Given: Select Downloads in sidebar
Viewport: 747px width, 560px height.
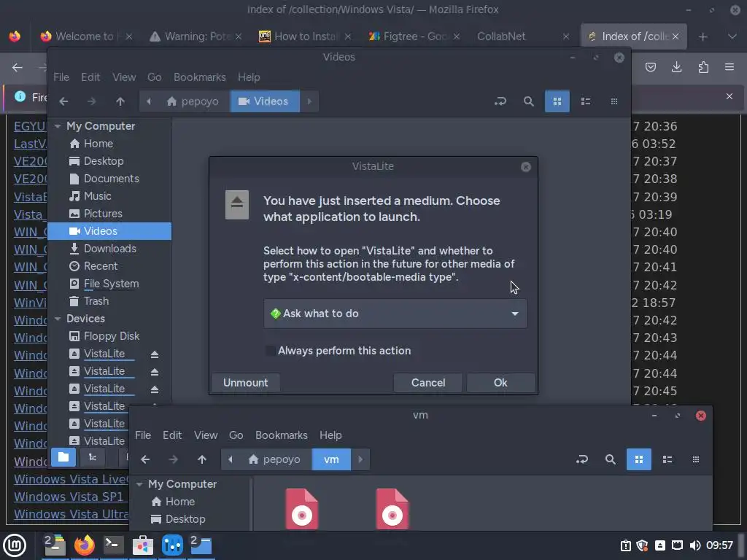Looking at the screenshot, I should click(x=109, y=249).
